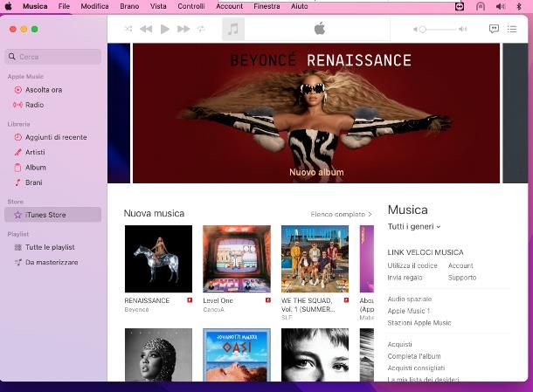
Task: Open the Musica menu
Action: click(35, 6)
